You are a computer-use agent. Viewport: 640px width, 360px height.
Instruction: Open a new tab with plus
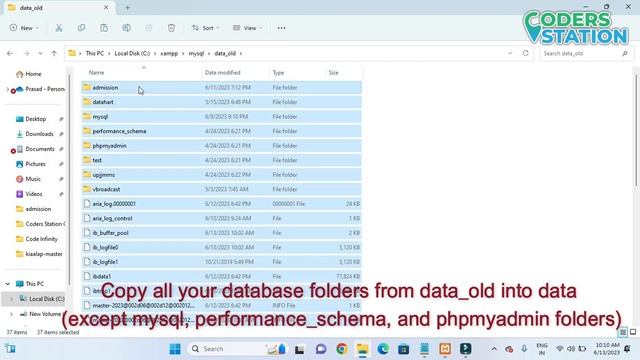tap(127, 8)
